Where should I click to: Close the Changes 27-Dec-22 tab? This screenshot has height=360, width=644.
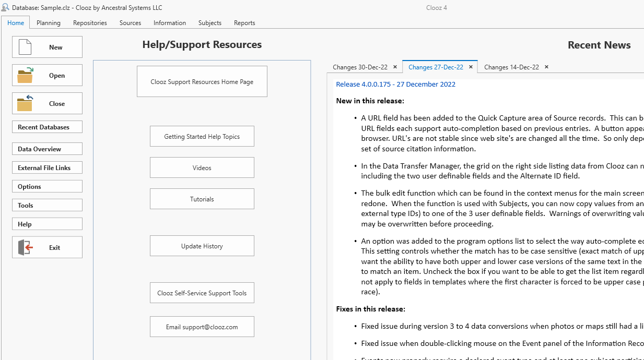(x=471, y=67)
